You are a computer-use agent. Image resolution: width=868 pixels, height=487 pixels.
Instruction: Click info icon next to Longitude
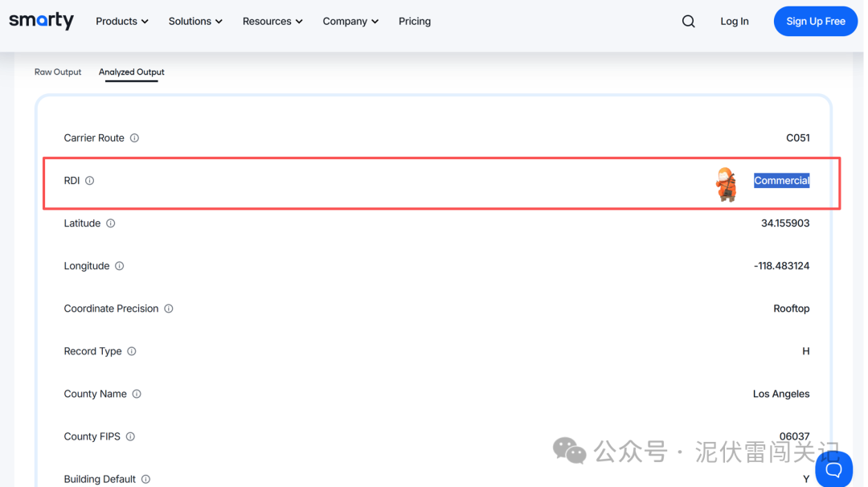(120, 266)
